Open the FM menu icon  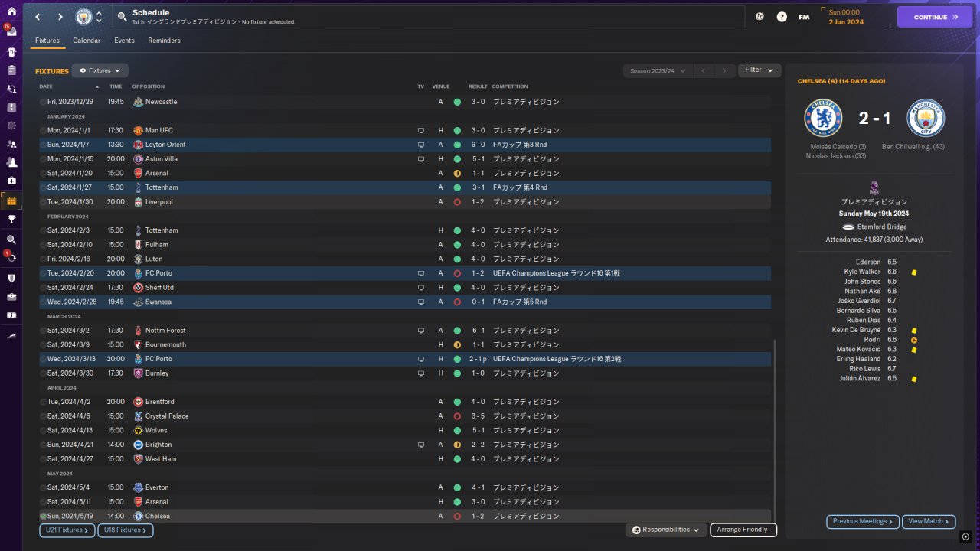pos(804,17)
